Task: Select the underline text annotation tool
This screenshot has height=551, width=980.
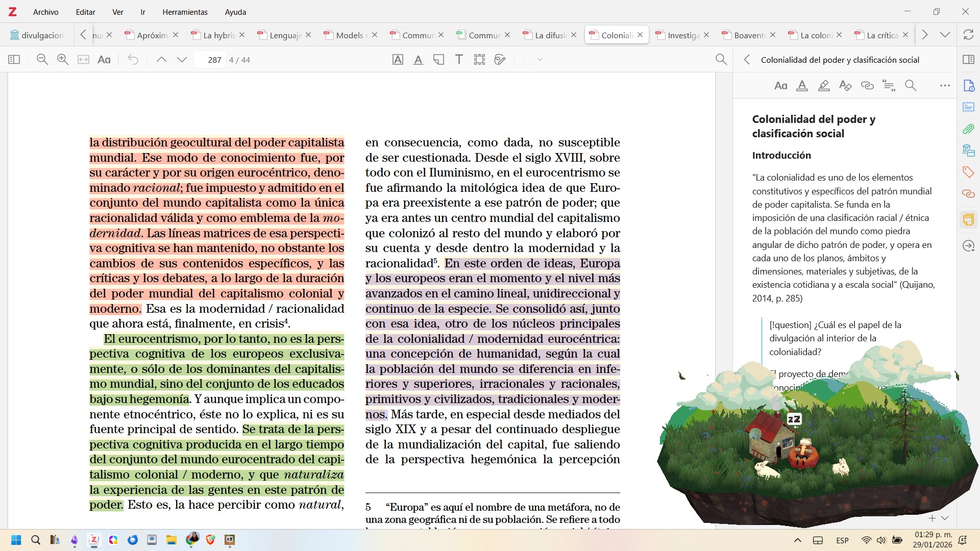Action: pos(419,60)
